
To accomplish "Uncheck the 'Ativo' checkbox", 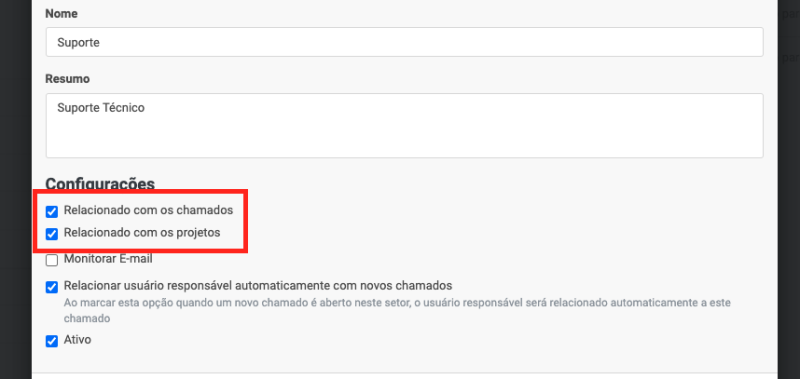I will pyautogui.click(x=52, y=341).
